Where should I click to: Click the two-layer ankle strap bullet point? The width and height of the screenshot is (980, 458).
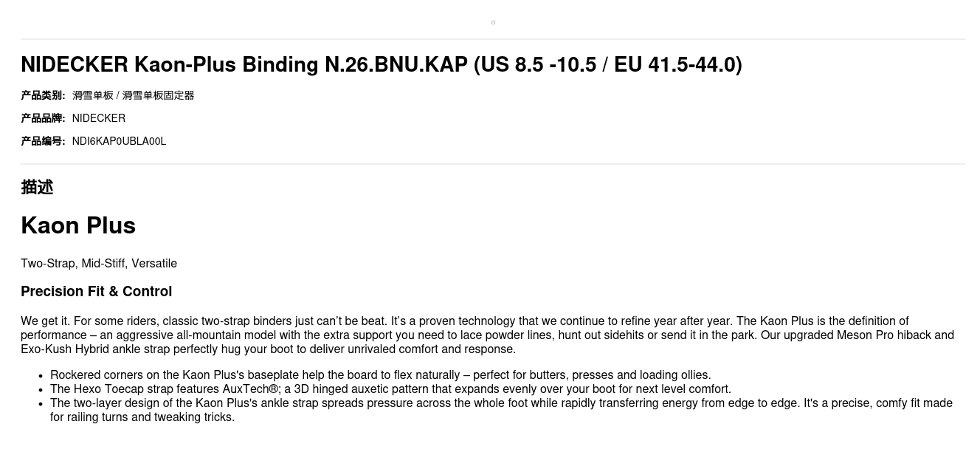[x=501, y=403]
